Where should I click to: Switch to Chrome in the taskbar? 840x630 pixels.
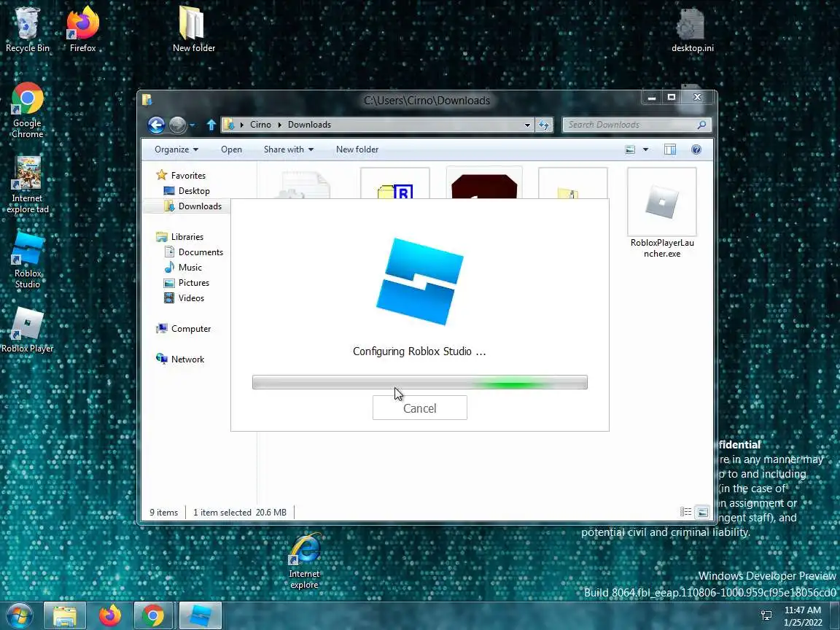coord(152,615)
